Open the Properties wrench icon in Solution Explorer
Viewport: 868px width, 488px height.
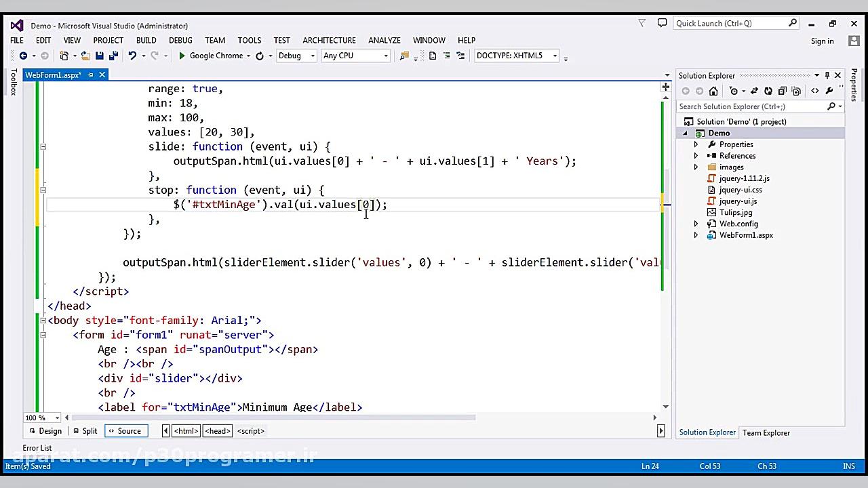click(829, 91)
